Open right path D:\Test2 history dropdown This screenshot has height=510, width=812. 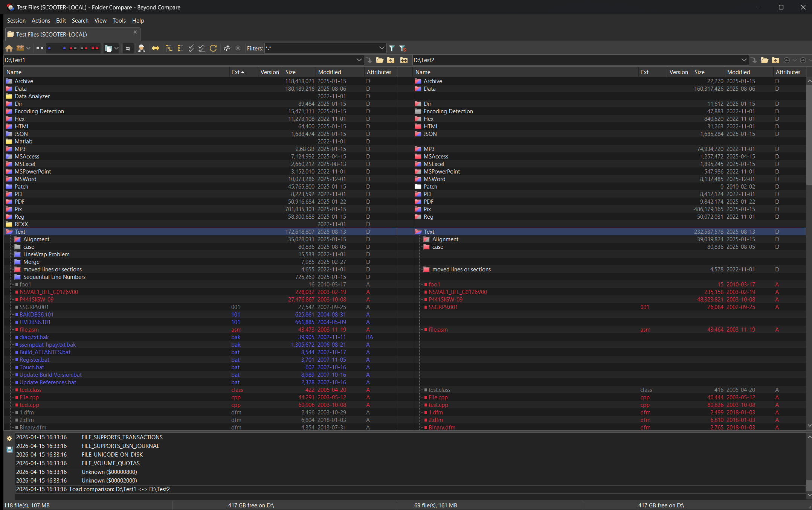tap(744, 60)
